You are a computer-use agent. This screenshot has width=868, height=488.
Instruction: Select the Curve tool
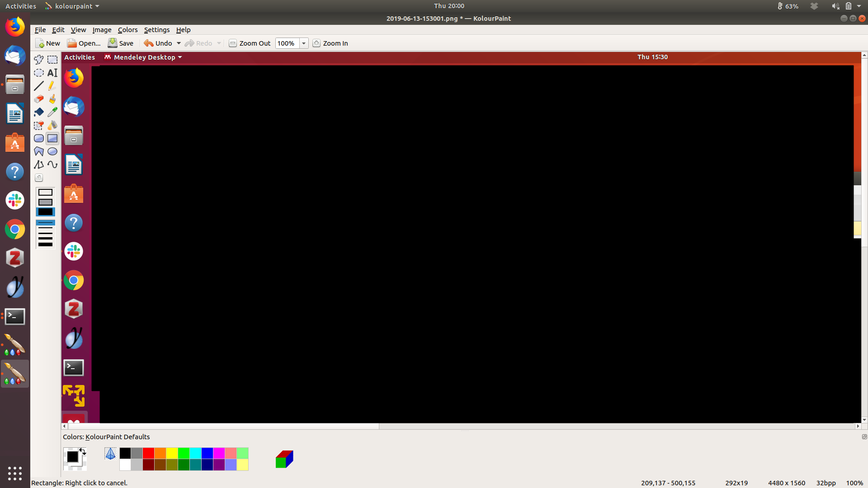click(52, 164)
